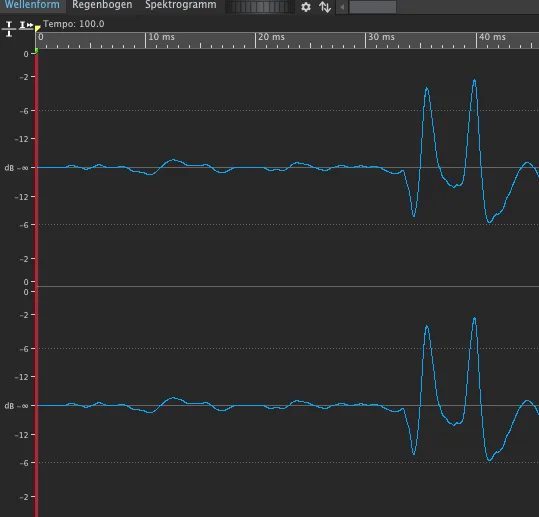Click top channel dB -∞ label

16,168
